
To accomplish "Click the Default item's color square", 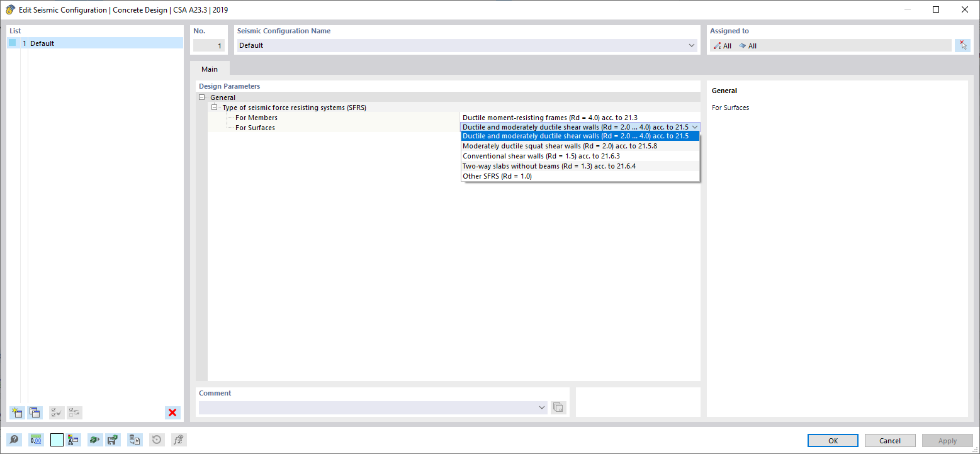I will (x=12, y=43).
